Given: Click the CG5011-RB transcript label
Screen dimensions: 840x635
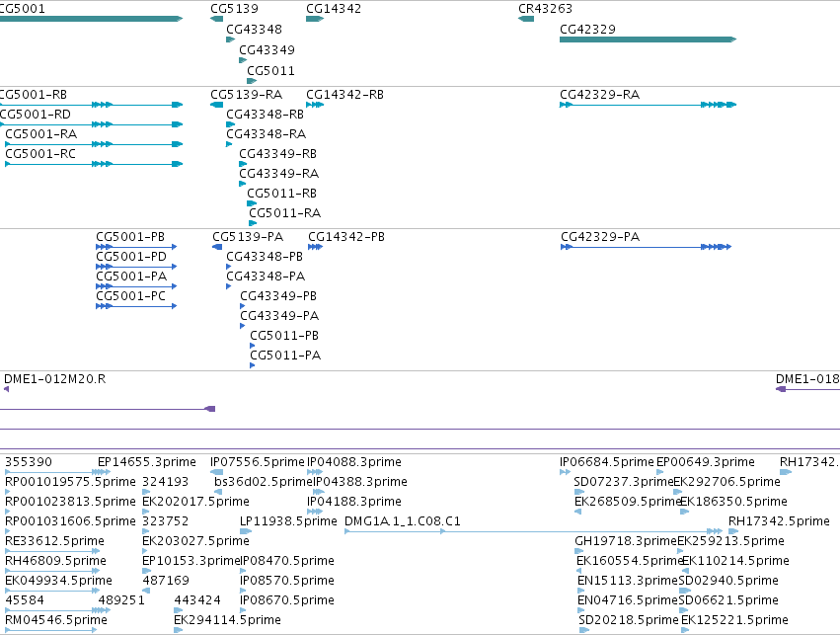Looking at the screenshot, I should pos(281,194).
